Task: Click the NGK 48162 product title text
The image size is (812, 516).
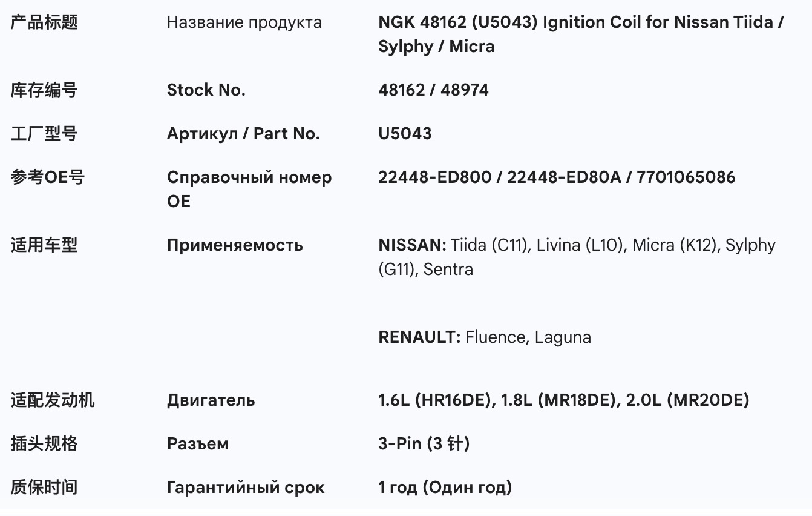Action: (x=581, y=35)
